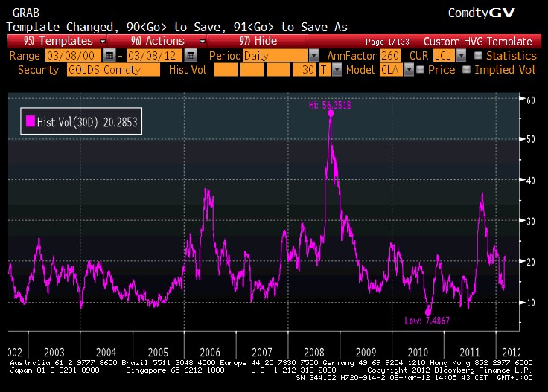Click the Period field showing Daily
The width and height of the screenshot is (548, 392).
coord(275,56)
